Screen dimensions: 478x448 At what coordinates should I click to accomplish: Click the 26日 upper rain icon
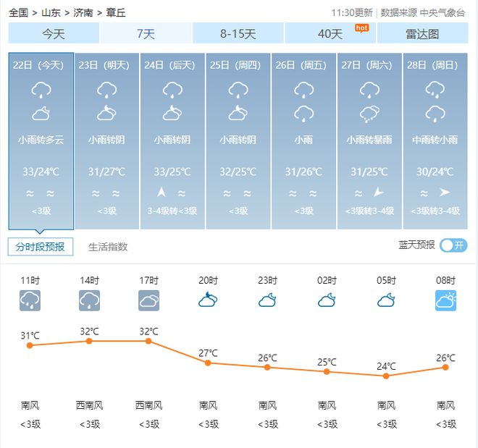[x=304, y=90]
